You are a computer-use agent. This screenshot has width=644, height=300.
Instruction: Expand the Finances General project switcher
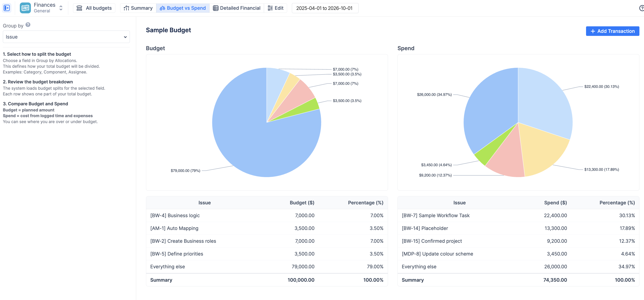click(61, 8)
